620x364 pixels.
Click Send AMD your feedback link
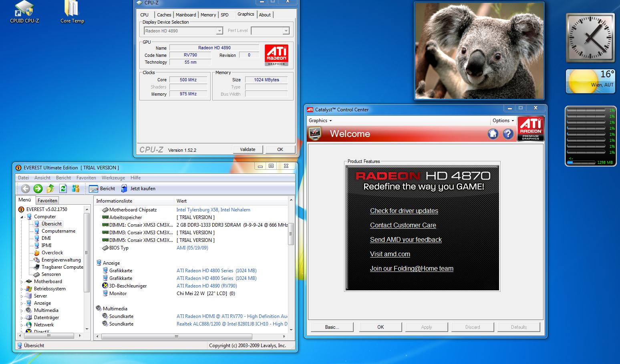(406, 240)
